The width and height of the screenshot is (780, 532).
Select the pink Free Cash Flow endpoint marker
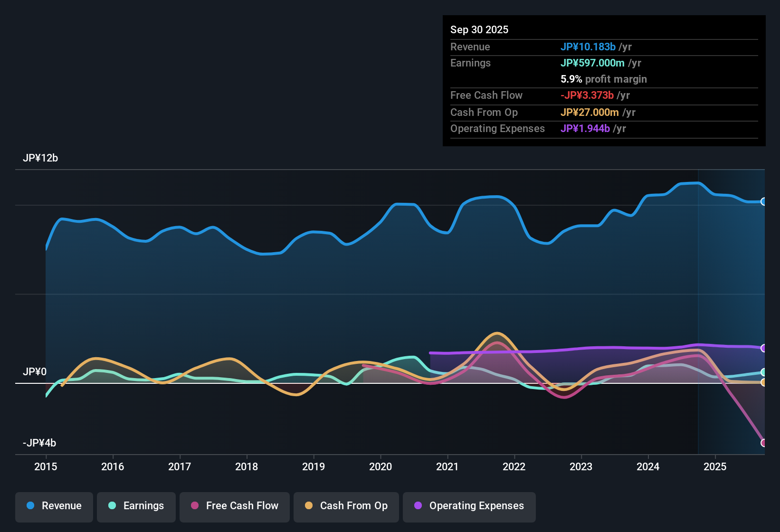click(763, 442)
